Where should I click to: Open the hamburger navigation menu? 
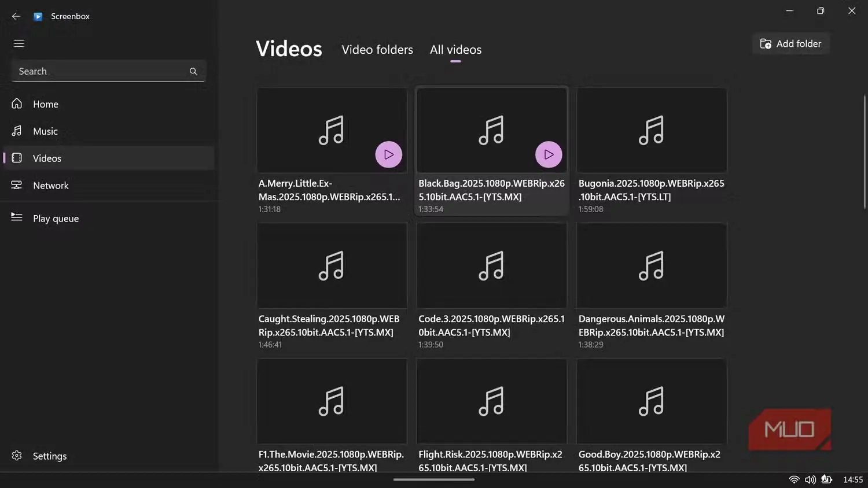[x=19, y=43]
